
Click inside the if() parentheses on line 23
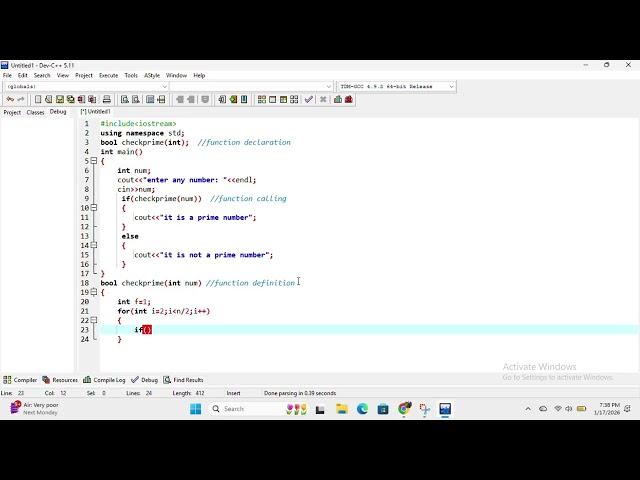[x=147, y=330]
